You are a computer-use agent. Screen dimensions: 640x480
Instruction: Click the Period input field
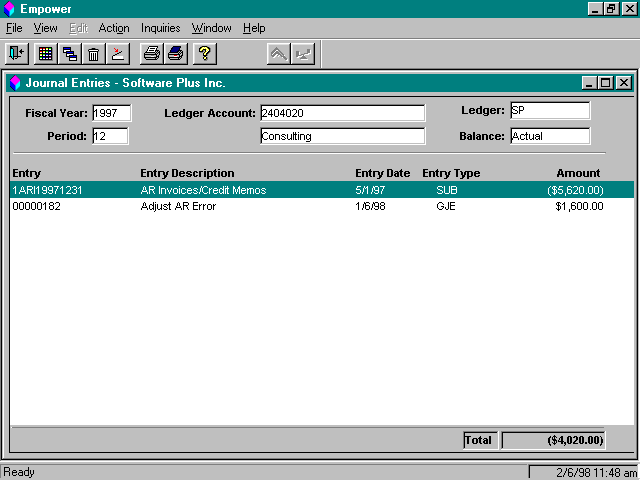coord(110,136)
